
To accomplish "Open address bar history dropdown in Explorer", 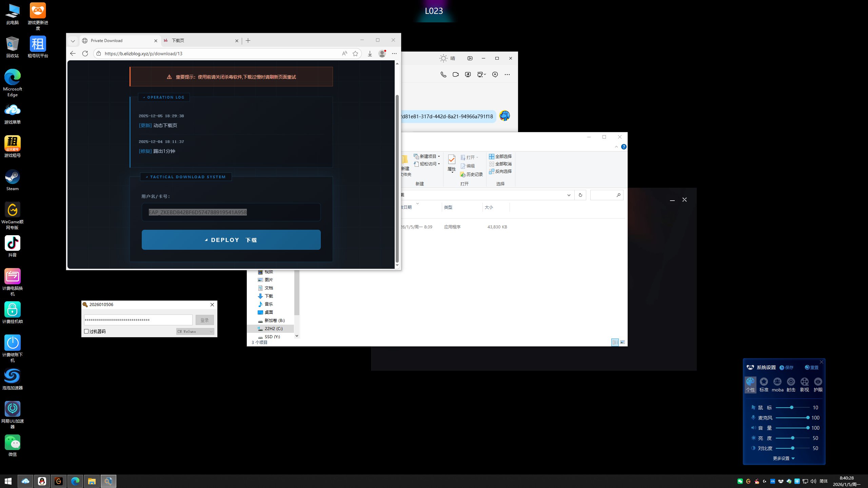I will click(x=569, y=195).
